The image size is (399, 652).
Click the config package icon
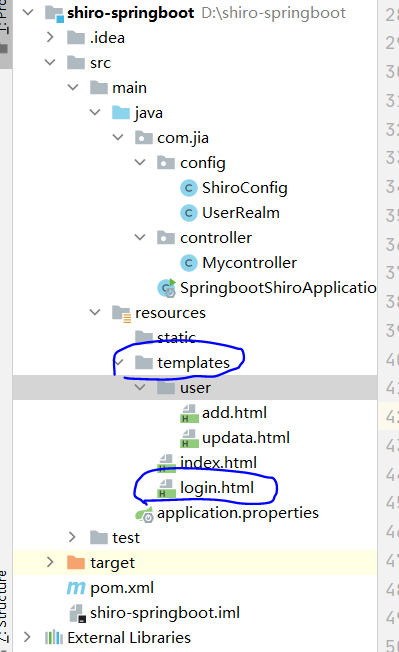pyautogui.click(x=166, y=163)
